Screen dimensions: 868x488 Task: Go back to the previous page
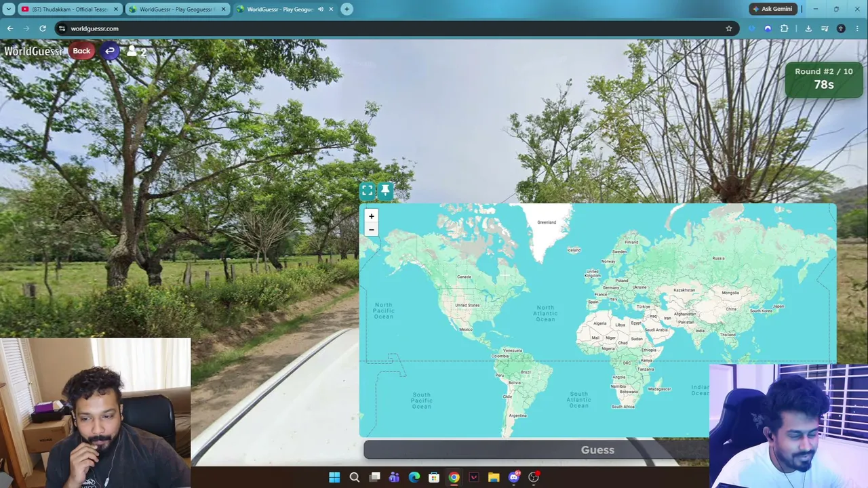pos(10,28)
